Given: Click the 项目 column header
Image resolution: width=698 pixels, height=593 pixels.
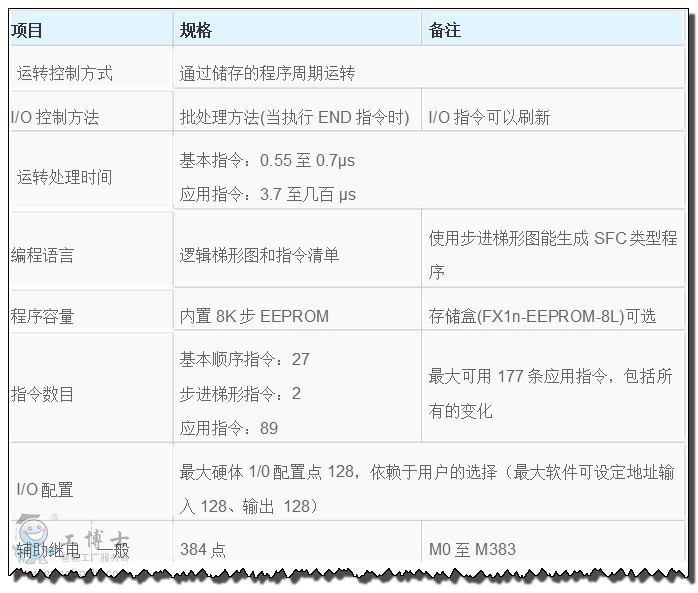Looking at the screenshot, I should point(28,30).
